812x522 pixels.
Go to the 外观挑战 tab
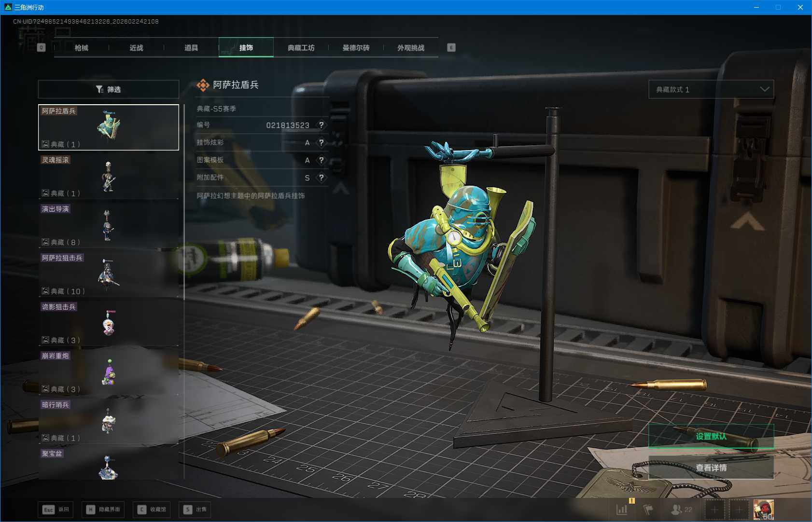point(410,48)
